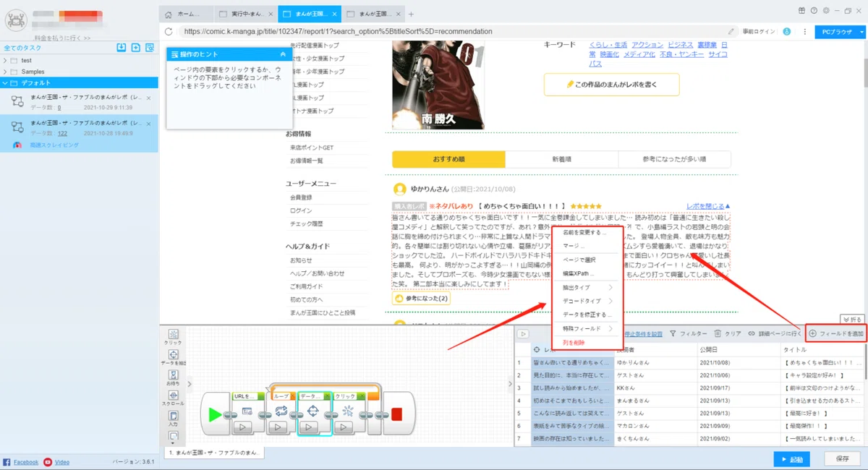
Task: Open the PCブラウザ dropdown arrow
Action: pyautogui.click(x=861, y=32)
